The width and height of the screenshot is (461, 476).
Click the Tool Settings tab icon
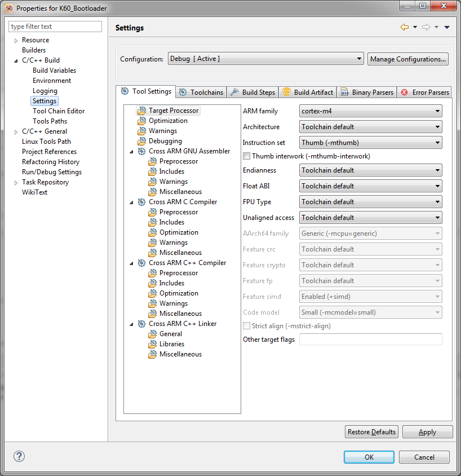[125, 91]
